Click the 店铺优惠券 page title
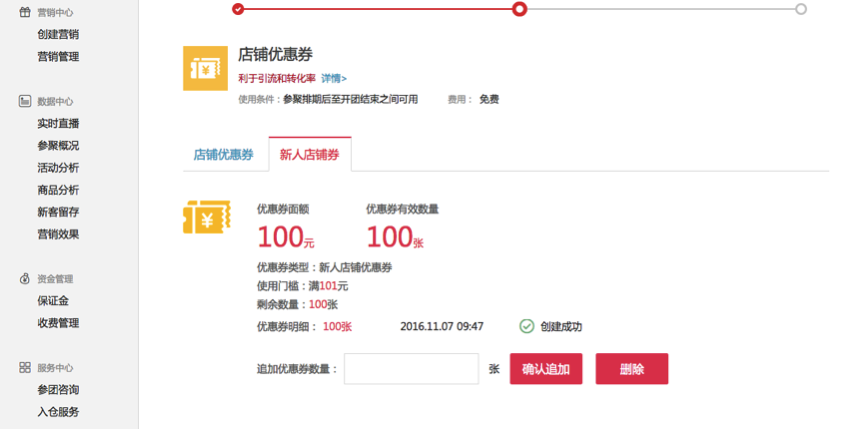 click(276, 54)
